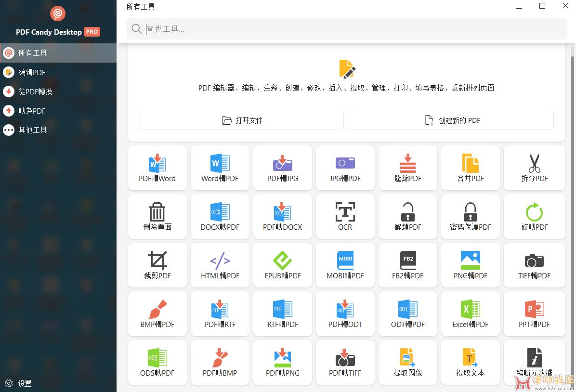Screen dimensions: 576x392
Task: Open the PDF轉DOCX tool
Action: [283, 216]
